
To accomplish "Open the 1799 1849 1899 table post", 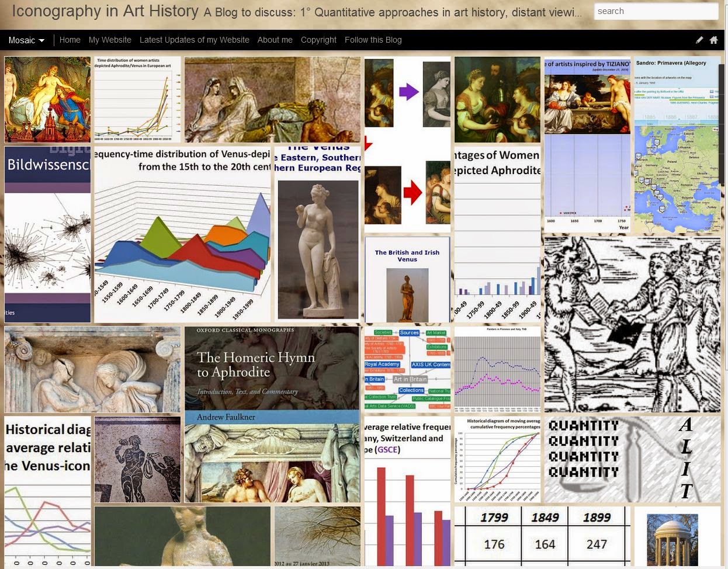I will pos(542,536).
